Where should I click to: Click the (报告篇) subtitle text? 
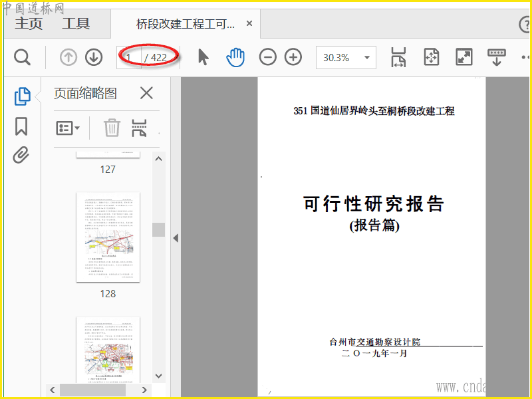point(374,225)
